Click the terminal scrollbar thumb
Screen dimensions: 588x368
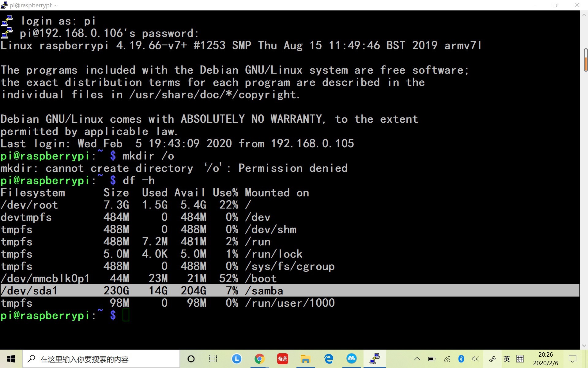(x=585, y=60)
